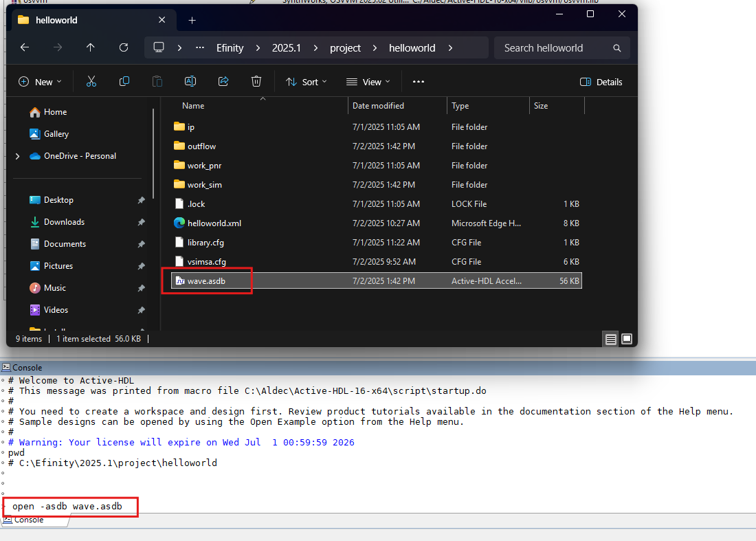Click the This PC monitor icon in address bar
Viewport: 756px width, 541px height.
click(159, 47)
